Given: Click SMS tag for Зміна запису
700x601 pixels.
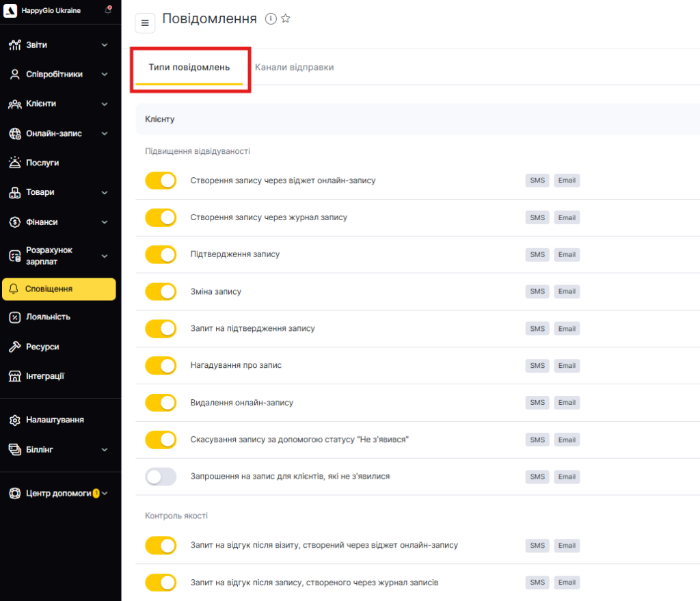Looking at the screenshot, I should click(537, 292).
